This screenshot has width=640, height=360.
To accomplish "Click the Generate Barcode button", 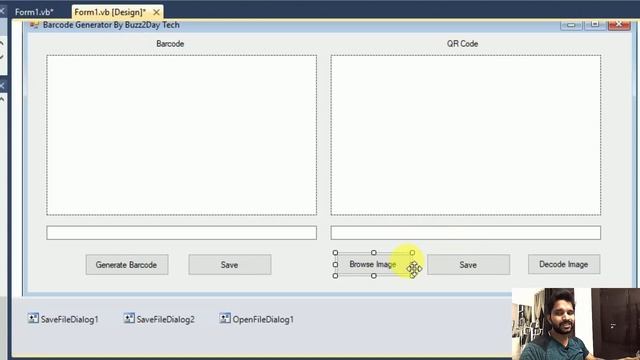I will (127, 264).
